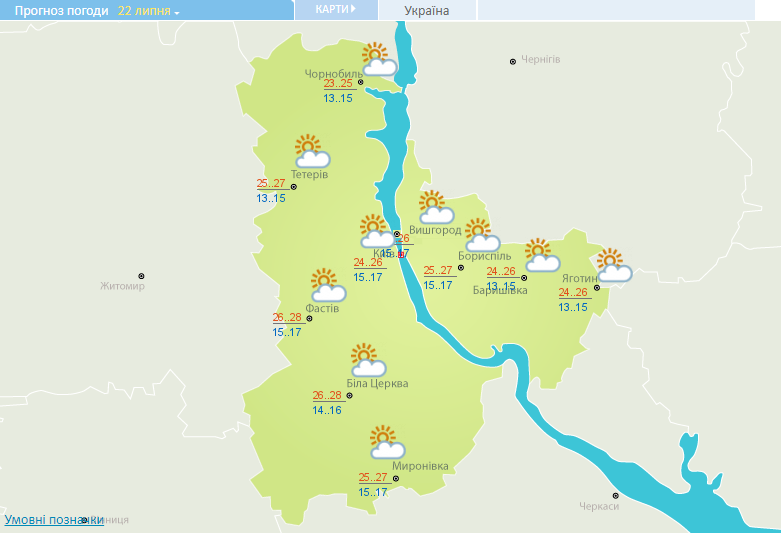781x533 pixels.
Task: Click the weather icon above Бориспіль
Action: (481, 235)
